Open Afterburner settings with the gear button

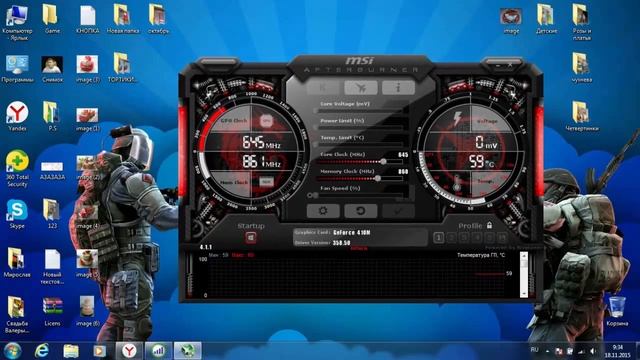323,211
